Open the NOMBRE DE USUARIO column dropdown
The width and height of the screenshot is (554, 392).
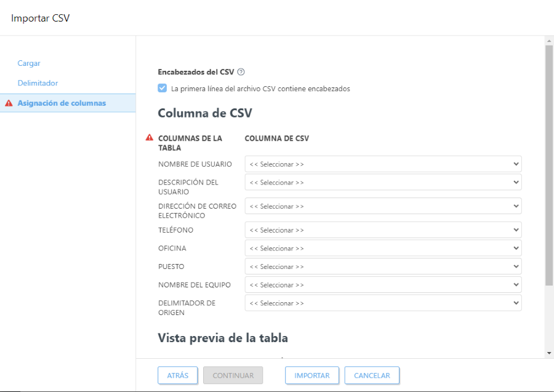(383, 164)
